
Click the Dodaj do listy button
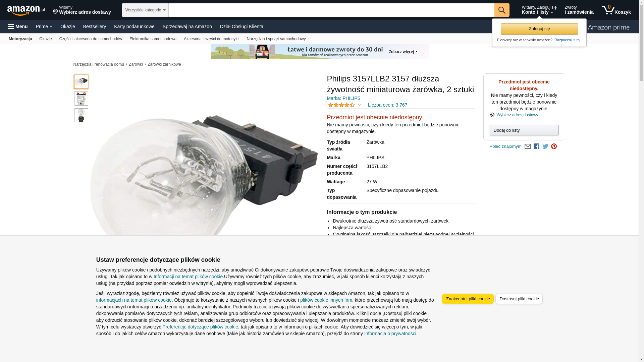[x=524, y=130]
